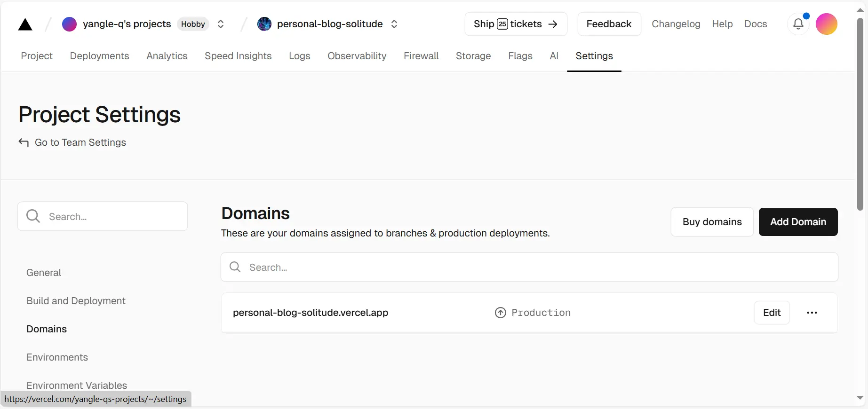Switch to the Storage tab

(473, 56)
